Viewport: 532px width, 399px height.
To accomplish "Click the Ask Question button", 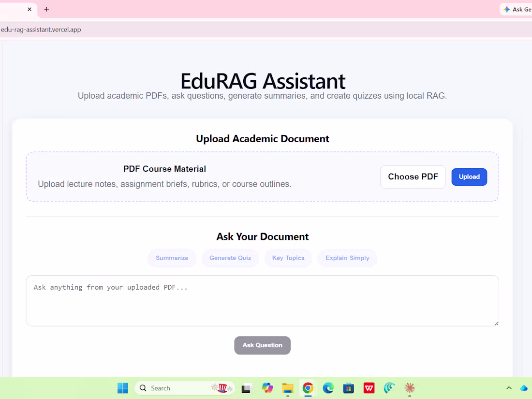I will (262, 345).
